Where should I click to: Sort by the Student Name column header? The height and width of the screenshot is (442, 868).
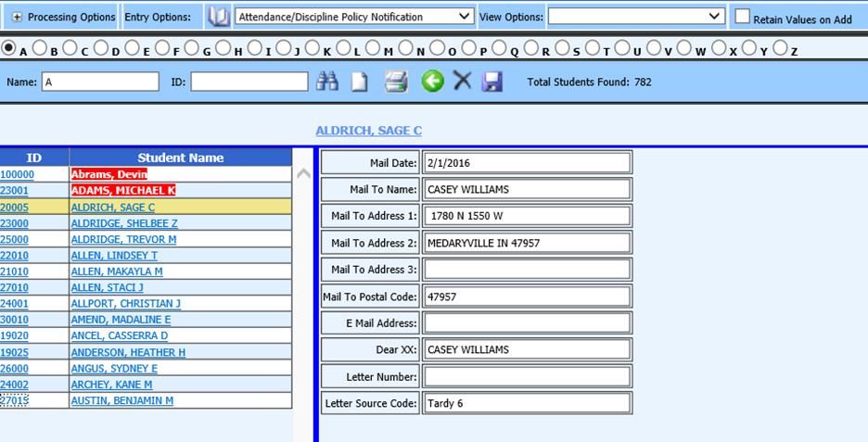(180, 158)
